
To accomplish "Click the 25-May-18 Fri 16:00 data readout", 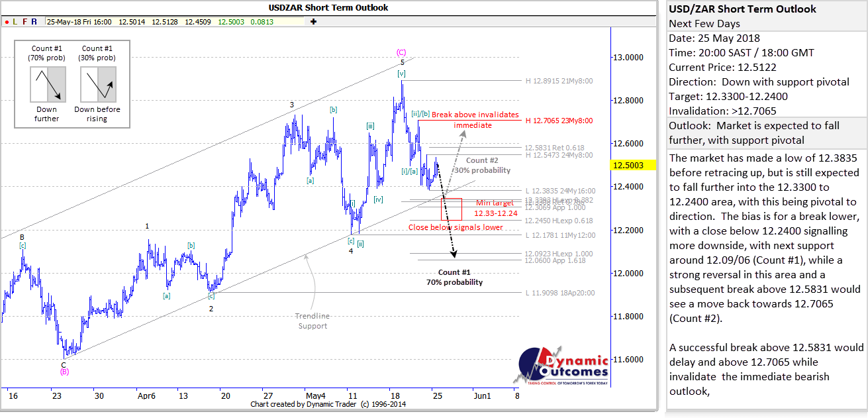I will (78, 22).
